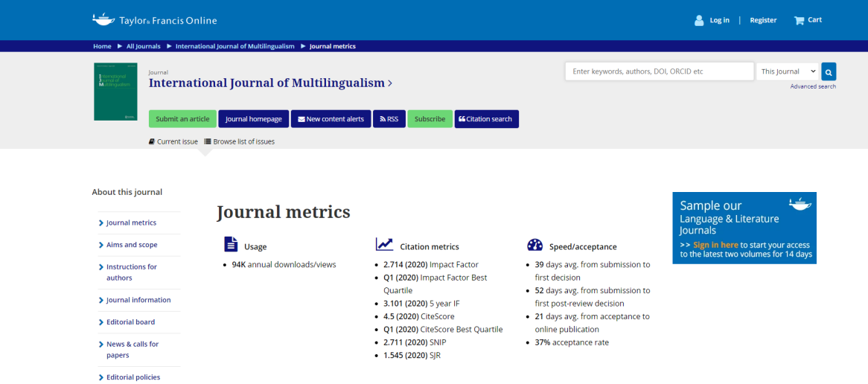Open the RSS feed button

point(389,119)
